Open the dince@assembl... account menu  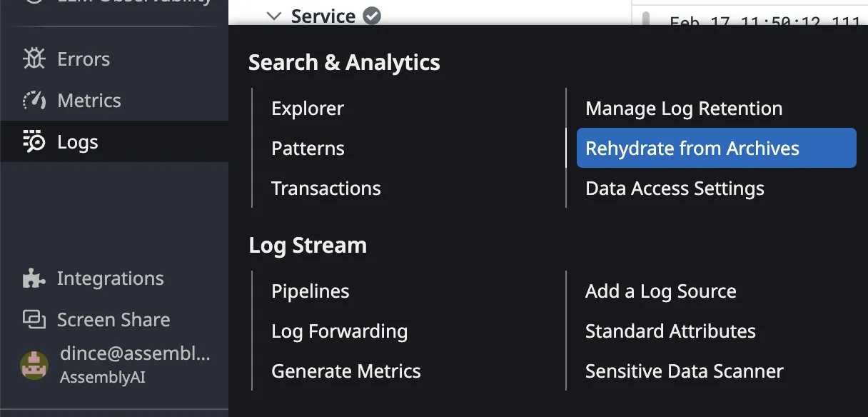point(135,354)
